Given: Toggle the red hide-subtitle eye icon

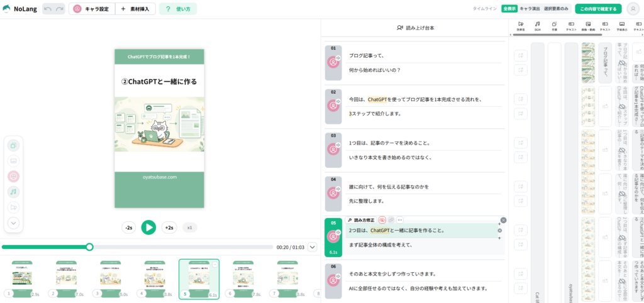Looking at the screenshot, I should (382, 220).
